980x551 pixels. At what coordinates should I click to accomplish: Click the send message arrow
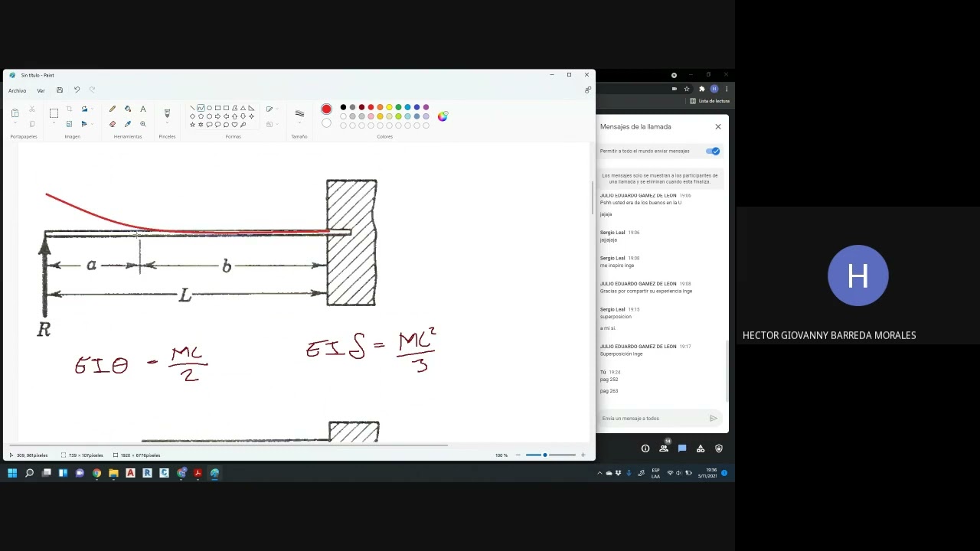(714, 419)
